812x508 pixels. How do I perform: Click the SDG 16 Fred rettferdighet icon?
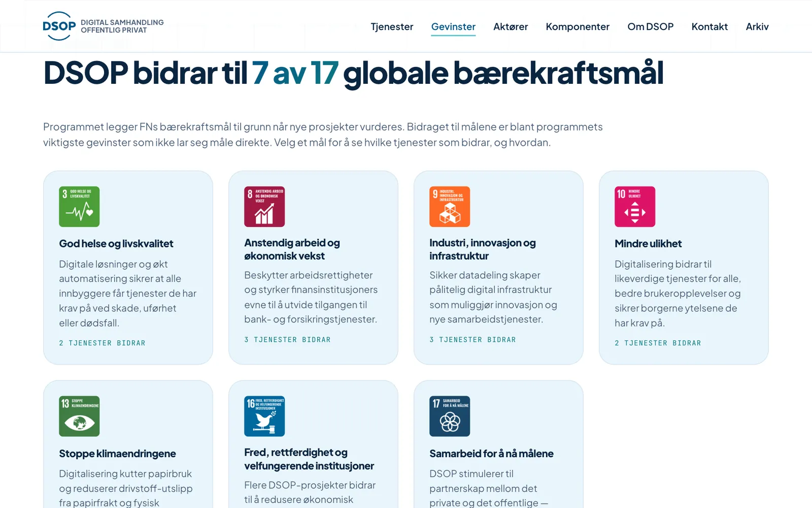(264, 416)
